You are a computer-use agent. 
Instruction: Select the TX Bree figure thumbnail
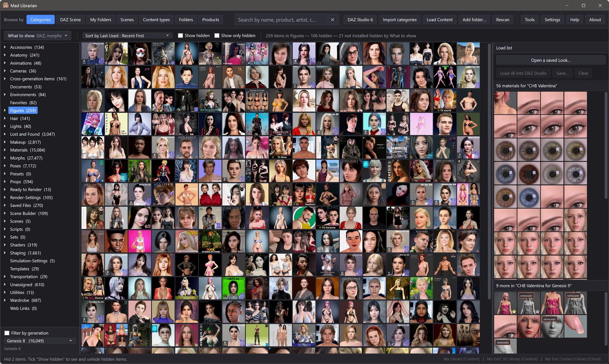tap(280, 147)
